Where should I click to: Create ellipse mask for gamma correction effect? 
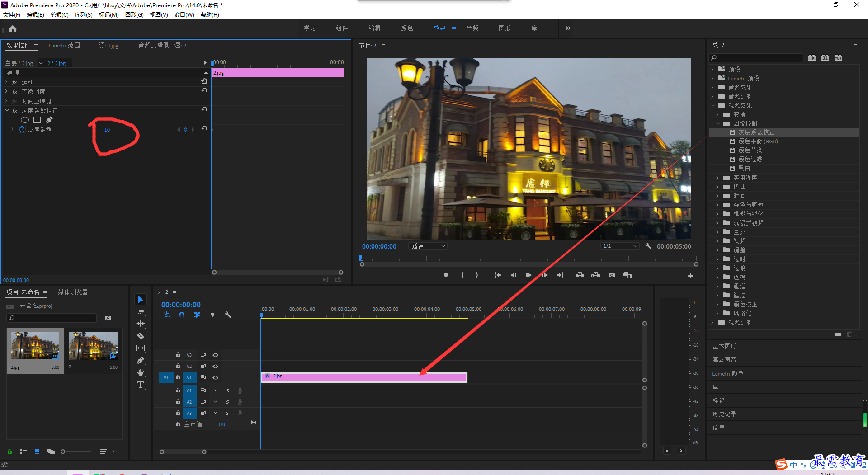[x=25, y=120]
